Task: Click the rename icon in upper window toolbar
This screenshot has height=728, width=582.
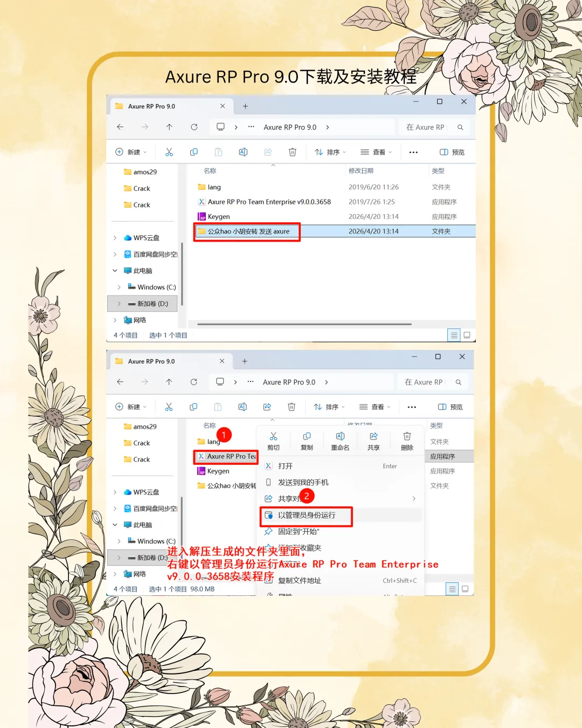Action: tap(243, 152)
